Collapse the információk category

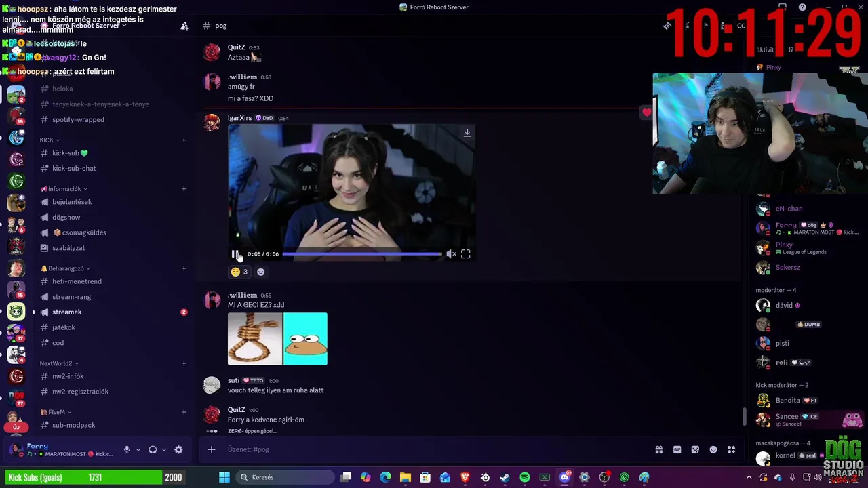pyautogui.click(x=64, y=188)
